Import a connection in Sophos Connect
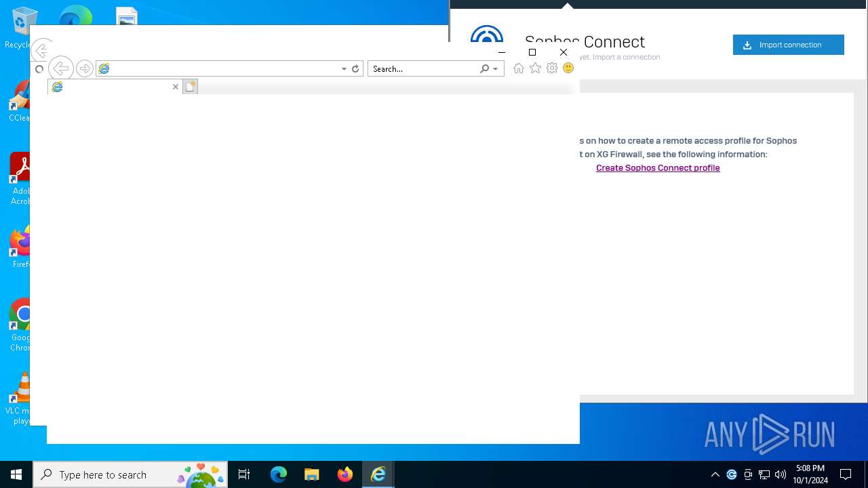 789,45
